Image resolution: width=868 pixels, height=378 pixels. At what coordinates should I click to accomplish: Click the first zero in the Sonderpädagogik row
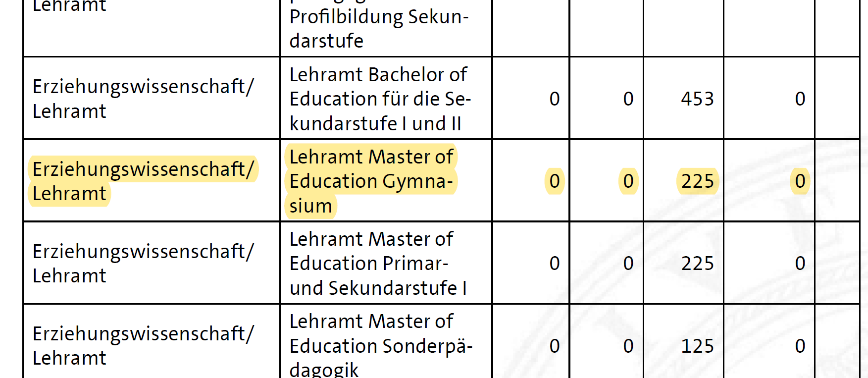(555, 346)
